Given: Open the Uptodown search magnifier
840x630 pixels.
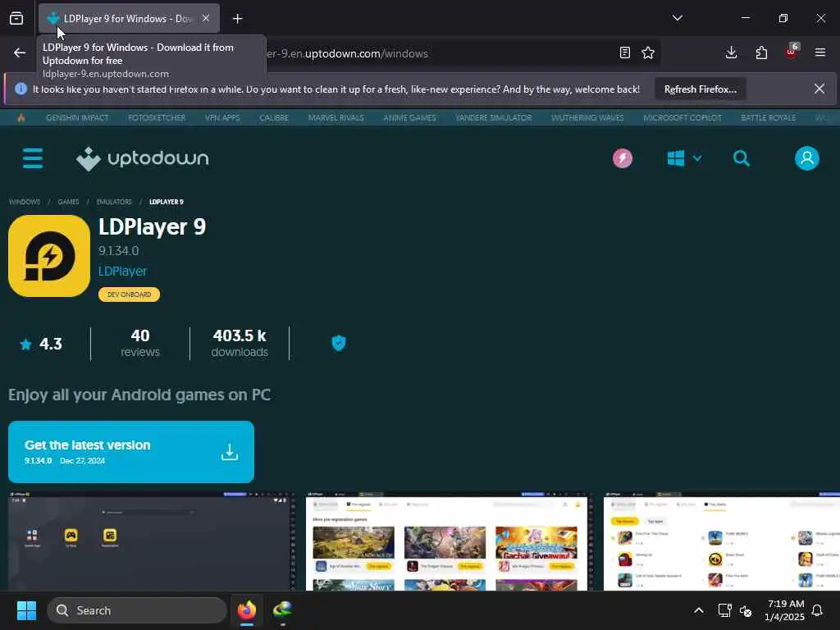Looking at the screenshot, I should pos(742,158).
